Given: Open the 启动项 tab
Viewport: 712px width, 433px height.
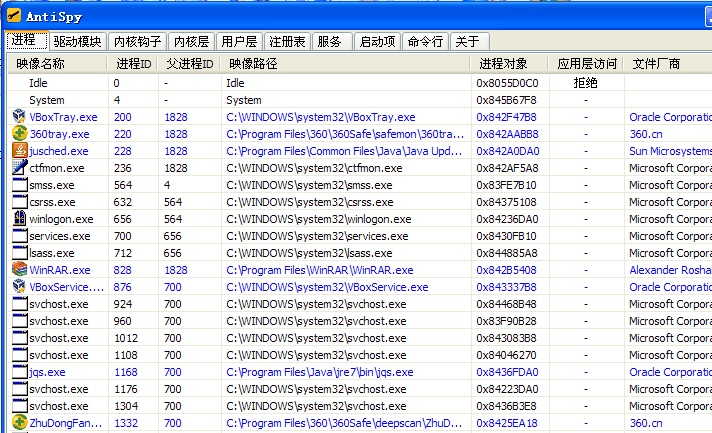Looking at the screenshot, I should (x=377, y=41).
